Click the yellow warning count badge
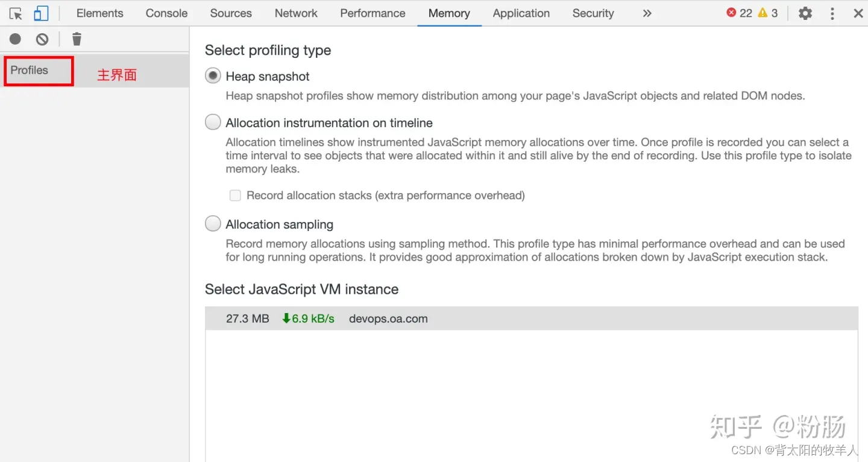Image resolution: width=868 pixels, height=462 pixels. coord(768,13)
